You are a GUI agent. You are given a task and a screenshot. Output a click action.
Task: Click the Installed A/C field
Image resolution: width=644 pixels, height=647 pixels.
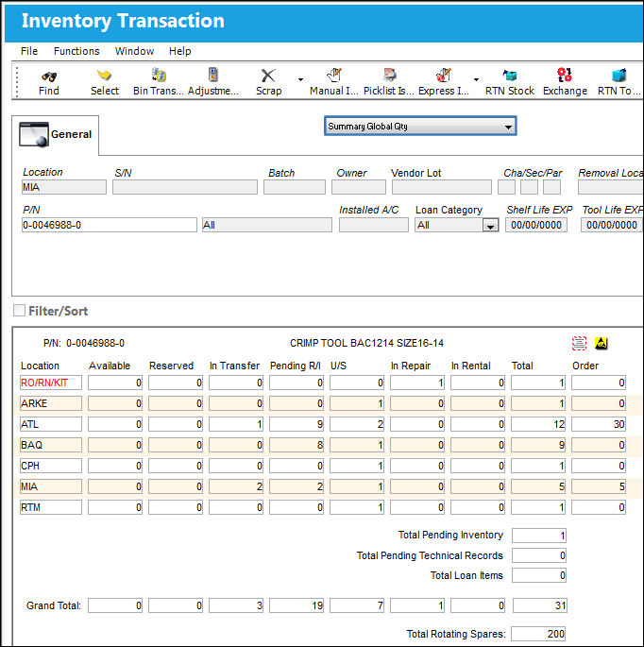pos(374,225)
